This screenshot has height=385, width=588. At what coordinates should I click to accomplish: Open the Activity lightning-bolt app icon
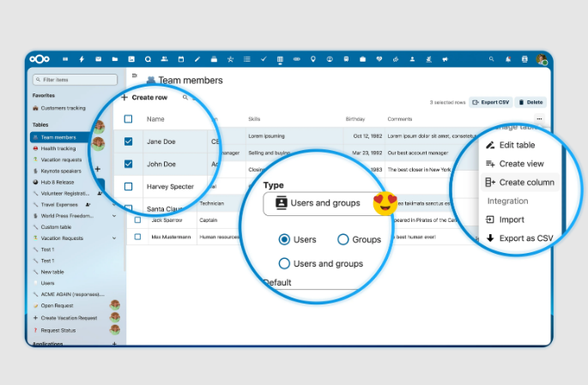(82, 59)
